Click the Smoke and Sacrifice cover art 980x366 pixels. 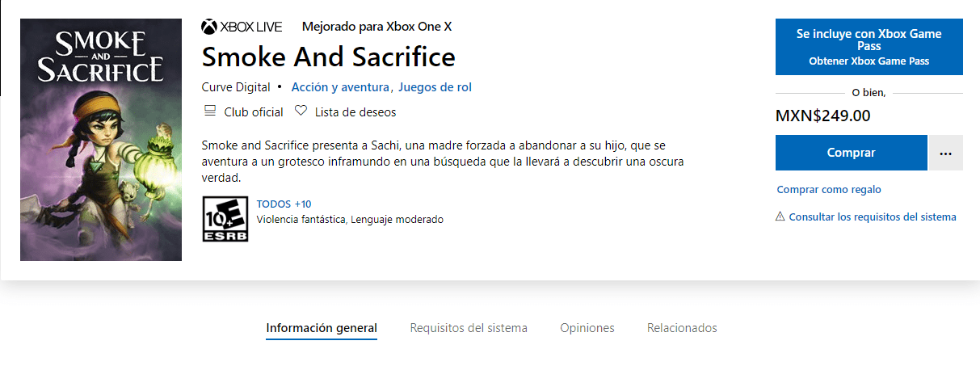click(101, 140)
